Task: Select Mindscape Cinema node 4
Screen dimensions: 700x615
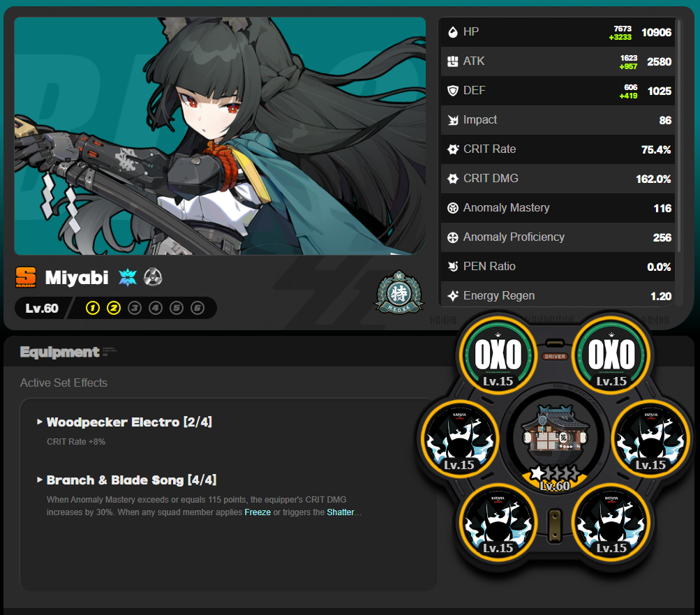Action: (x=156, y=308)
